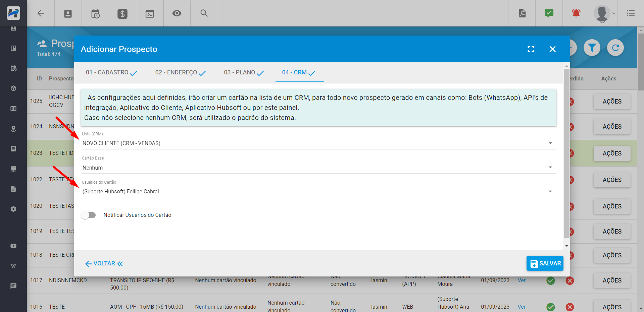Open the user avatar menu
644x312 pixels.
[x=604, y=13]
